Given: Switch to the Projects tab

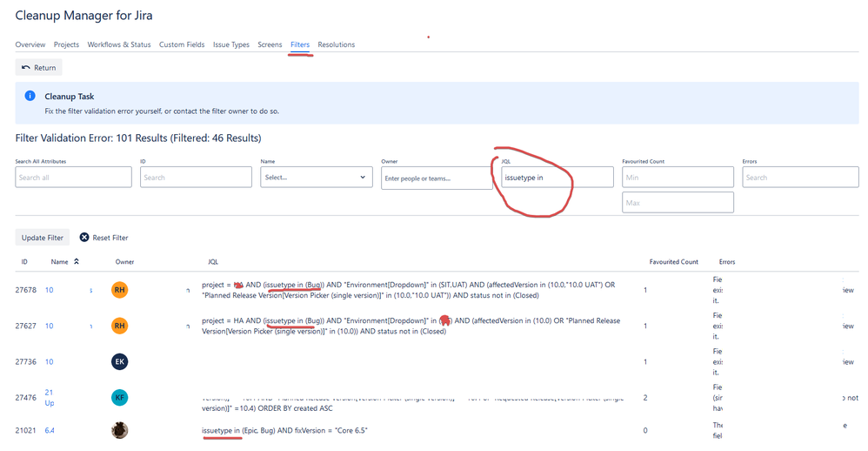Looking at the screenshot, I should point(66,44).
